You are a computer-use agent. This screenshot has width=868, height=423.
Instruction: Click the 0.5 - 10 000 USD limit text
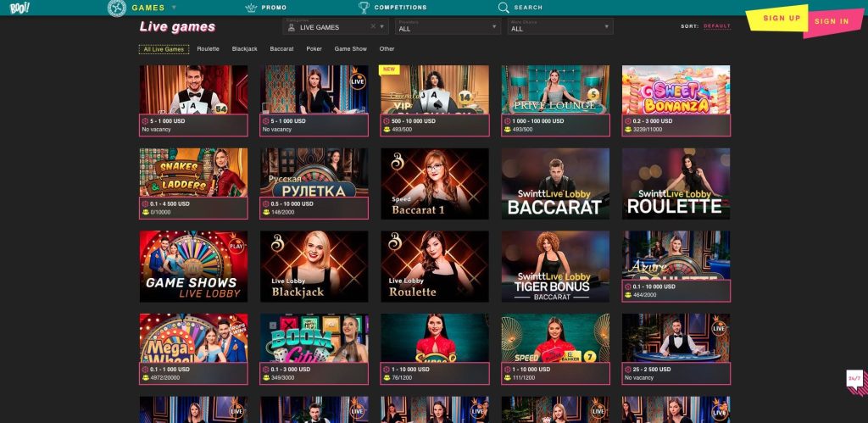pos(292,203)
